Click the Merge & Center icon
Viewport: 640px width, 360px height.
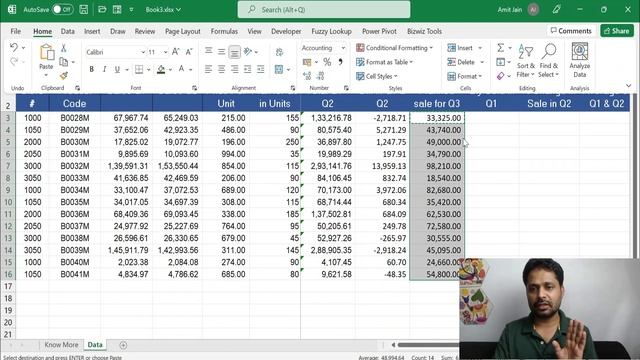(279, 69)
